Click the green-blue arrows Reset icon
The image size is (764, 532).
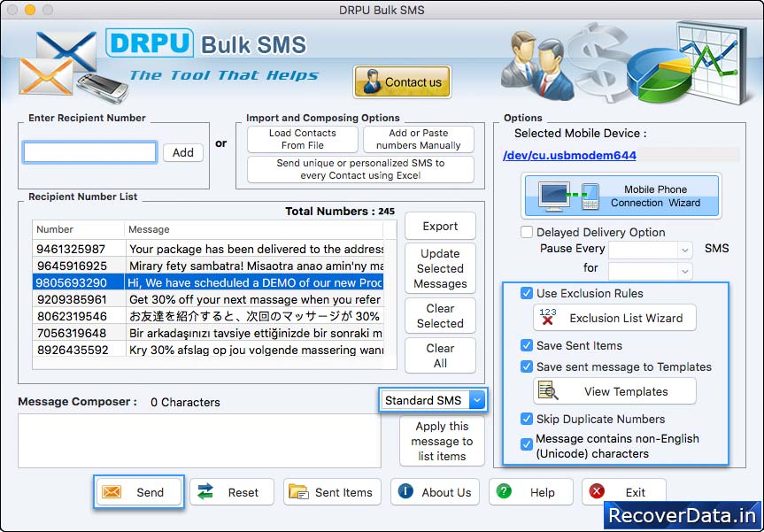(x=205, y=492)
